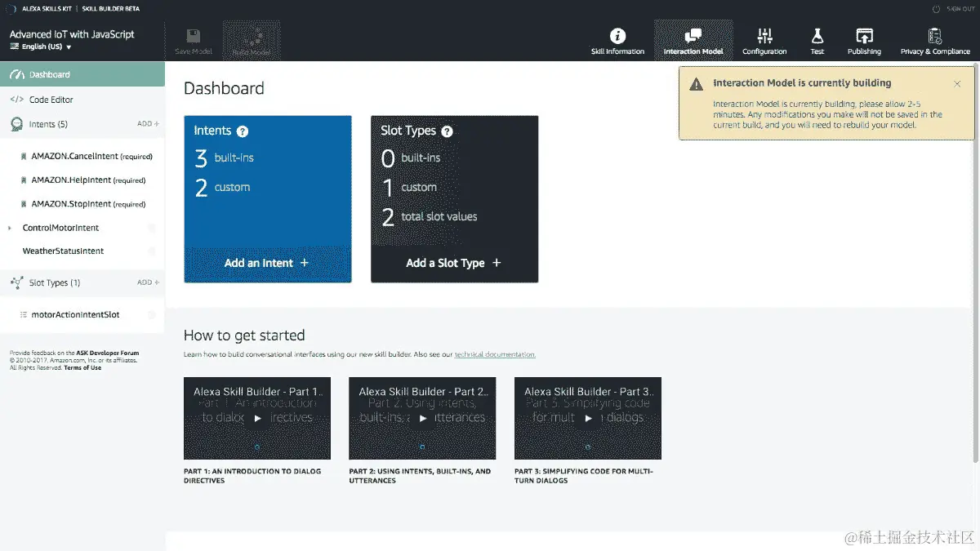Image resolution: width=980 pixels, height=551 pixels.
Task: Click Add an Intent button
Action: (267, 263)
